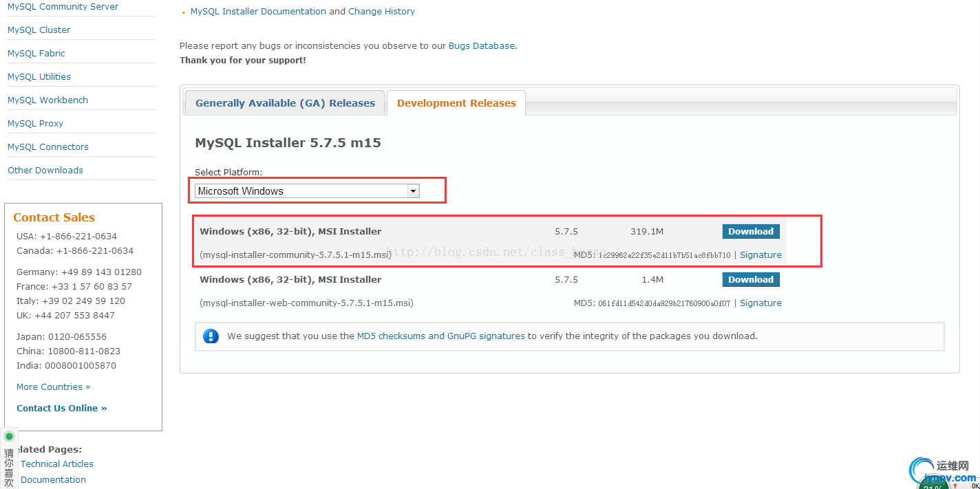Open MySQL Community Server link

pyautogui.click(x=63, y=7)
